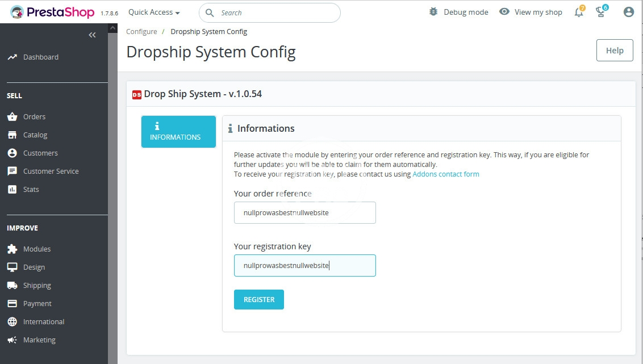The width and height of the screenshot is (643, 364).
Task: Open the Catalog menu
Action: coord(35,135)
